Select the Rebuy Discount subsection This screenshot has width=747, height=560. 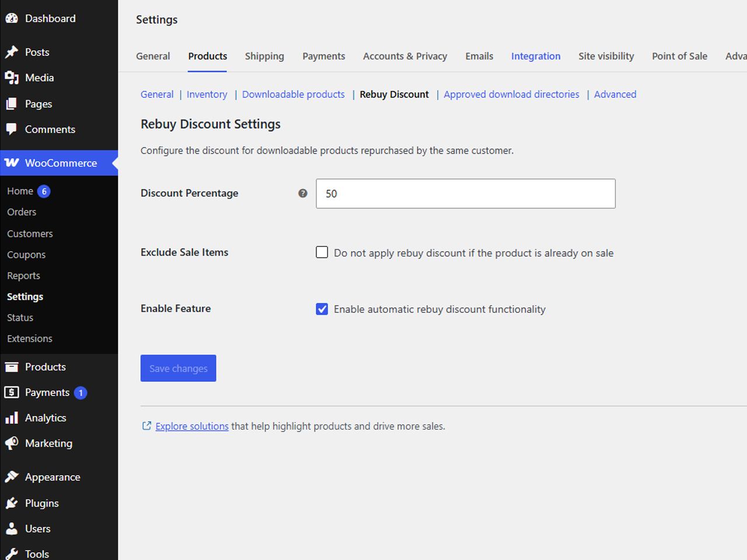tap(395, 94)
